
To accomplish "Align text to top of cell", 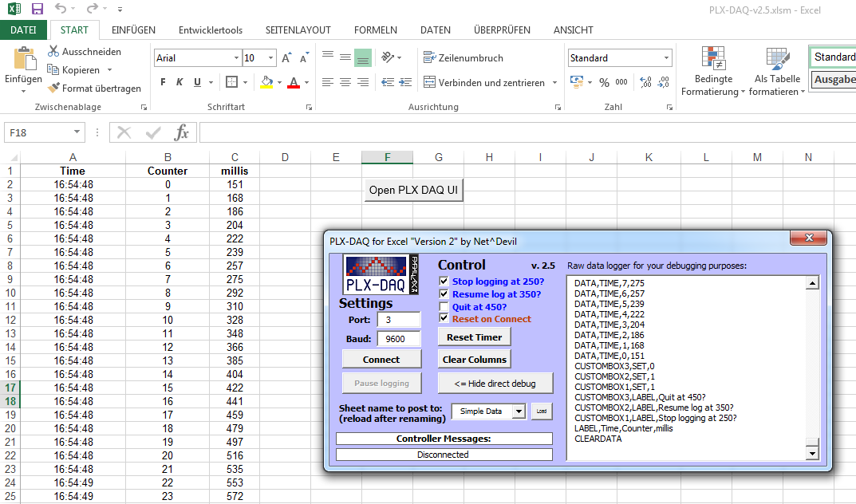I will point(328,57).
